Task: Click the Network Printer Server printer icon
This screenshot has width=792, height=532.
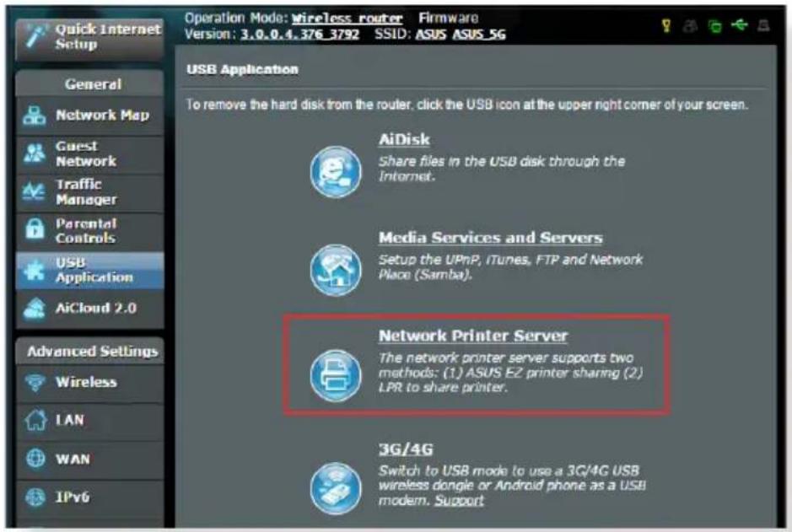Action: click(336, 375)
